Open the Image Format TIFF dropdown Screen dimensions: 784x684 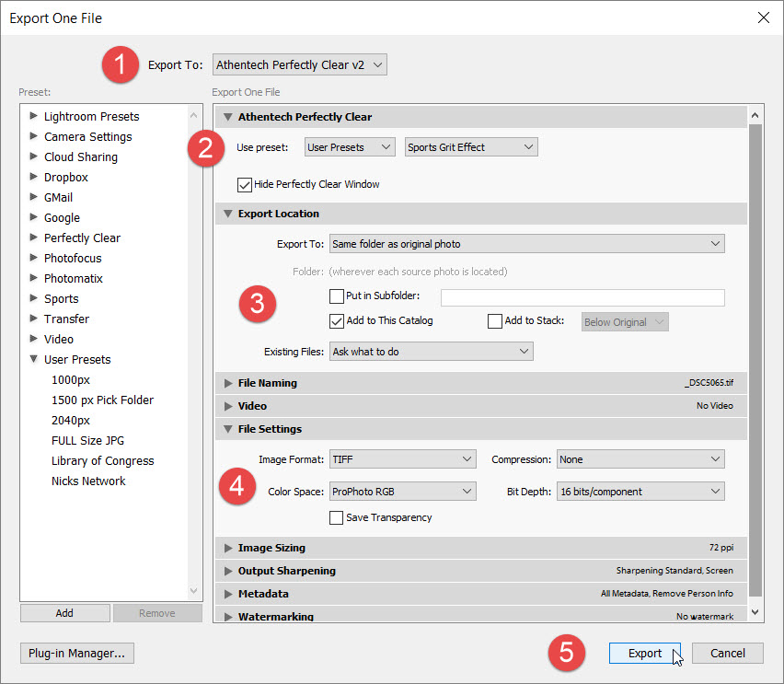(402, 459)
